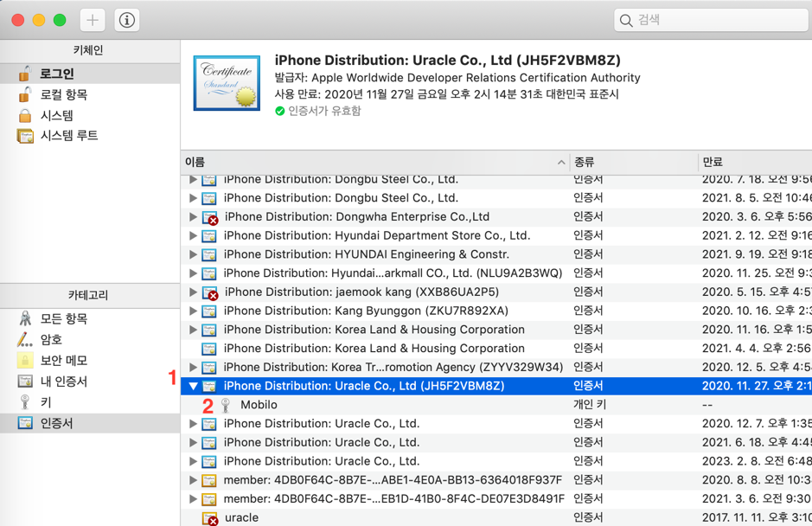This screenshot has height=526, width=812.
Task: Click the private key icon beside Mobilo
Action: coord(226,405)
